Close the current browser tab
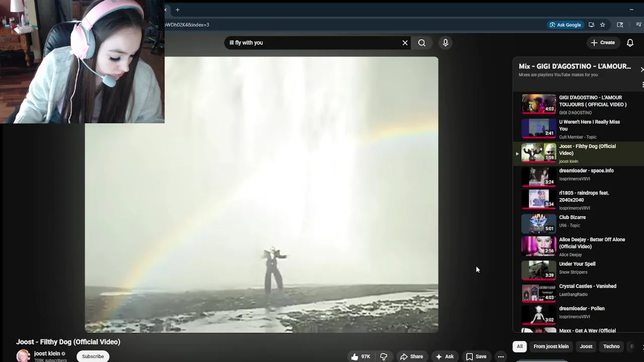Image resolution: width=644 pixels, height=362 pixels. click(166, 10)
